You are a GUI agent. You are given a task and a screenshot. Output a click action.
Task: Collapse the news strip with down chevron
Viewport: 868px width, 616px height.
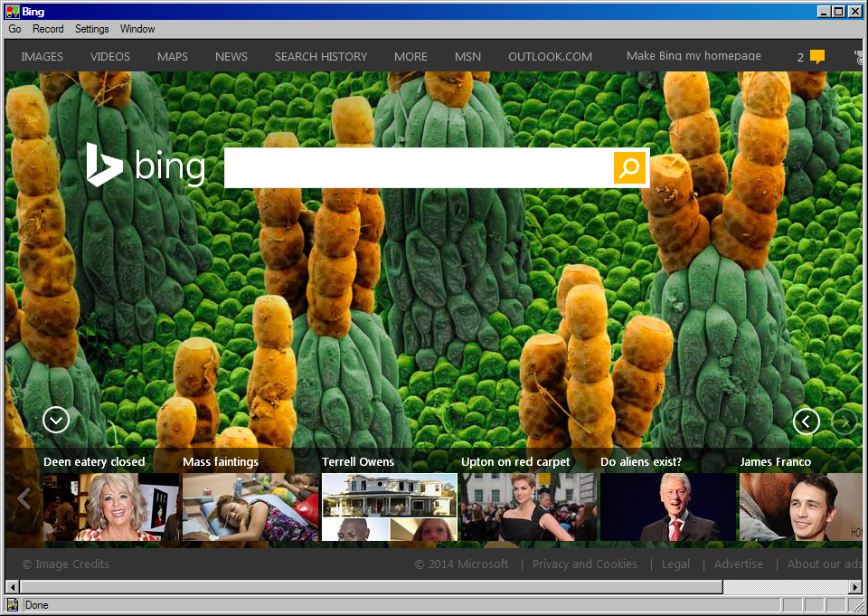tap(56, 420)
